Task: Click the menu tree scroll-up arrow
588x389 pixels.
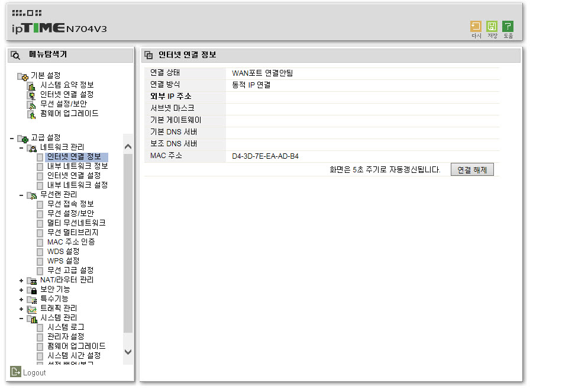Action: coord(128,146)
